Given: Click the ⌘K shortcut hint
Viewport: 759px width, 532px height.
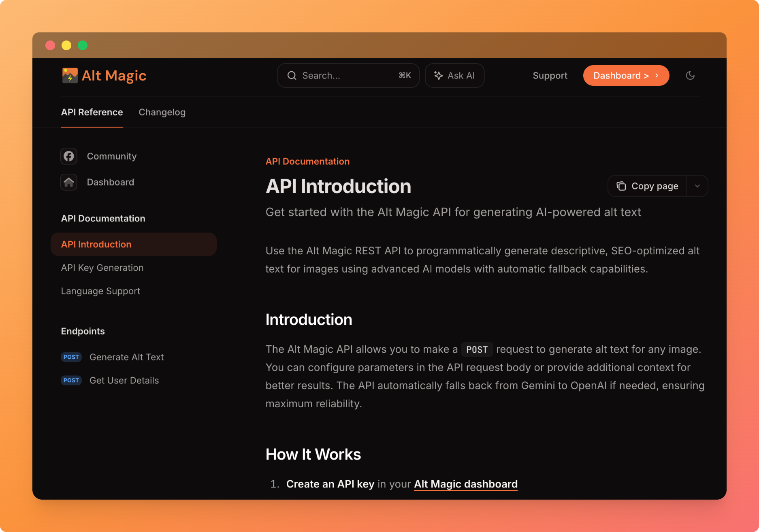Looking at the screenshot, I should [x=405, y=75].
